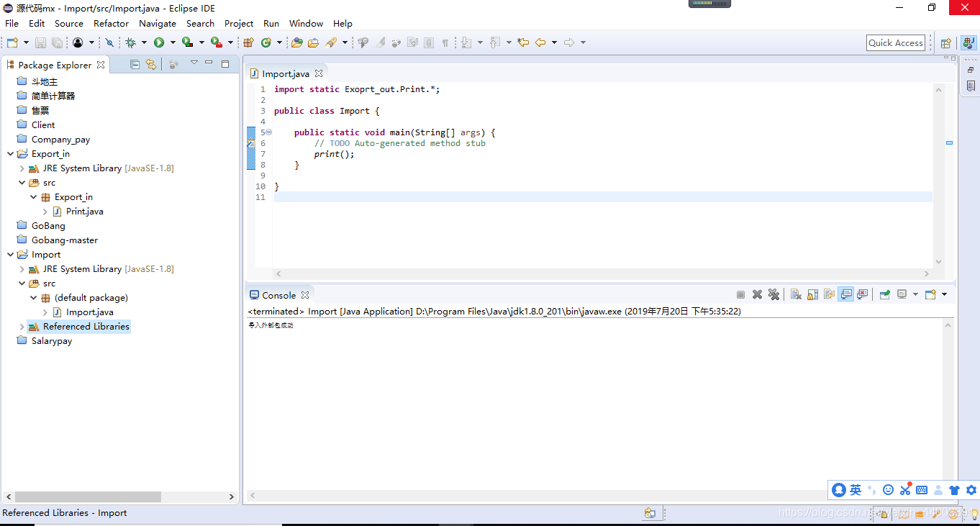
Task: Select the Salarypay project
Action: (52, 341)
